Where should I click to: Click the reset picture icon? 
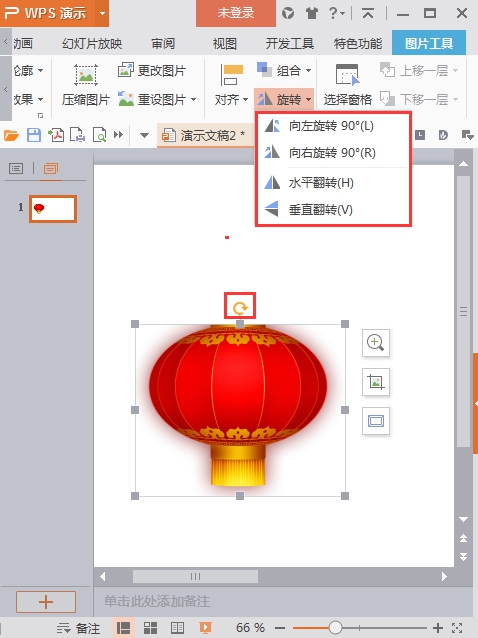click(126, 99)
